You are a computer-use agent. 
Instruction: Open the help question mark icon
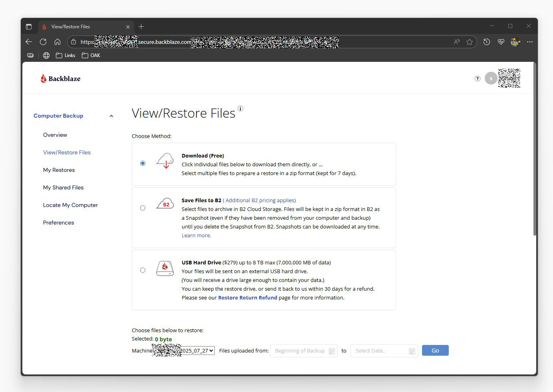[x=477, y=79]
